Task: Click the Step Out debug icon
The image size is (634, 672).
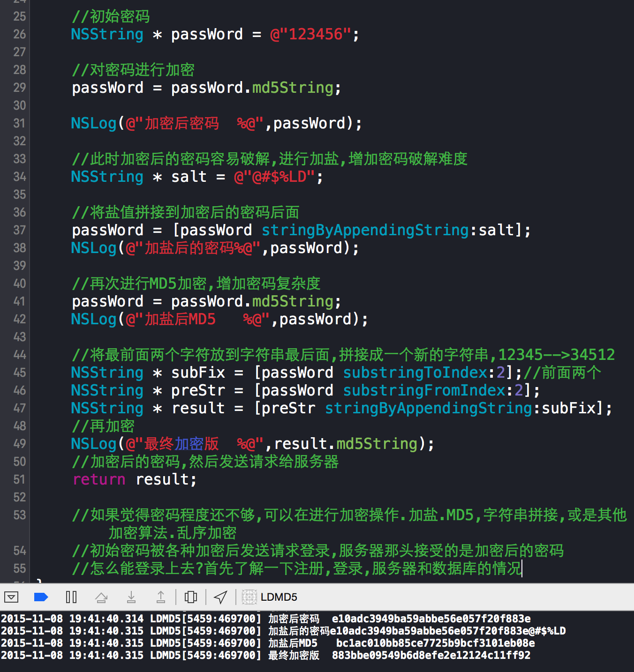Action: click(161, 597)
